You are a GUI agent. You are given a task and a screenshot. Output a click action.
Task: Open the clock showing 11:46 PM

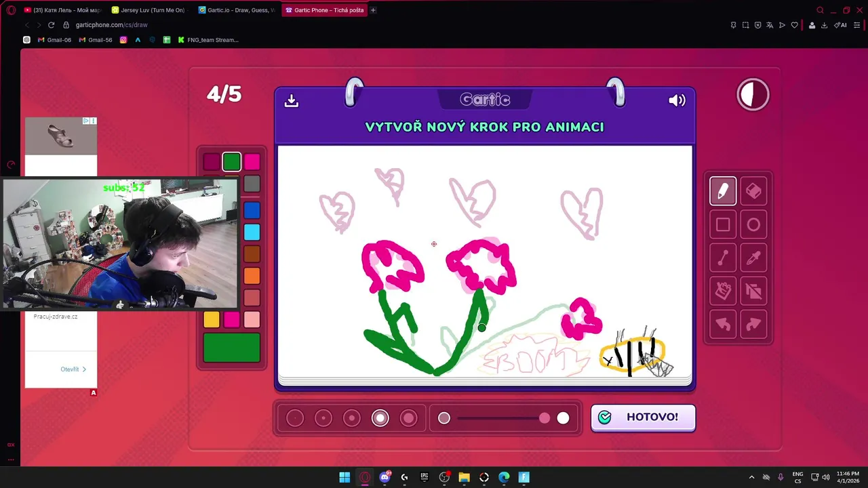[x=848, y=477]
